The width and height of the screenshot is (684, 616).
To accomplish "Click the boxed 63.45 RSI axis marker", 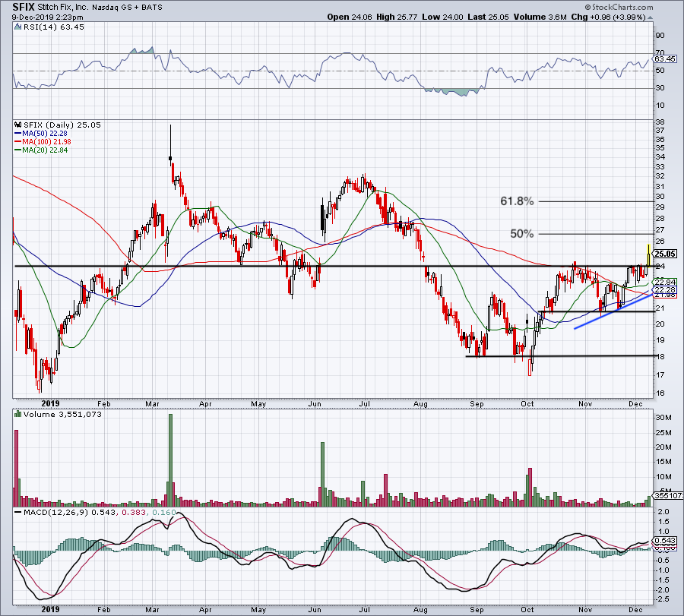I will (665, 58).
